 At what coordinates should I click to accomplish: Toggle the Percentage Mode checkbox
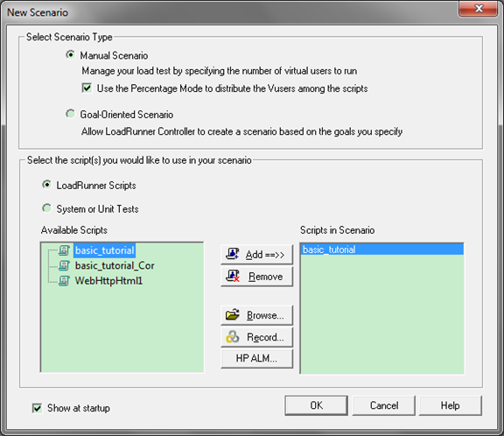[x=87, y=88]
